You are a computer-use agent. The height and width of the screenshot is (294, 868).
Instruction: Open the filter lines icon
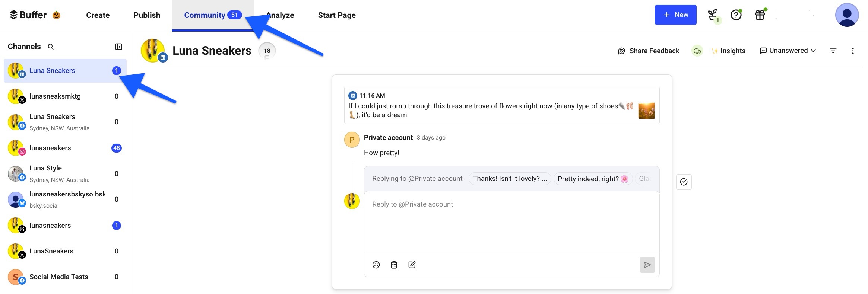click(x=833, y=51)
